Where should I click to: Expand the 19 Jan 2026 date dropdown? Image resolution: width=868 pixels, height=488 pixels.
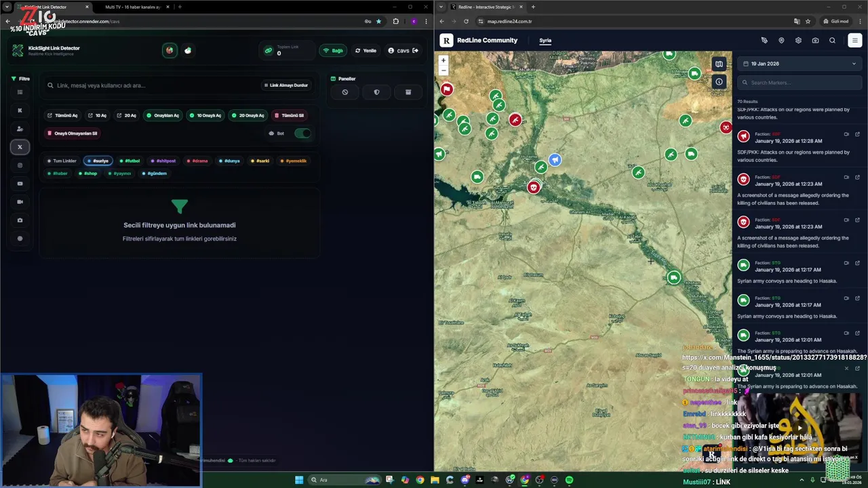click(800, 64)
